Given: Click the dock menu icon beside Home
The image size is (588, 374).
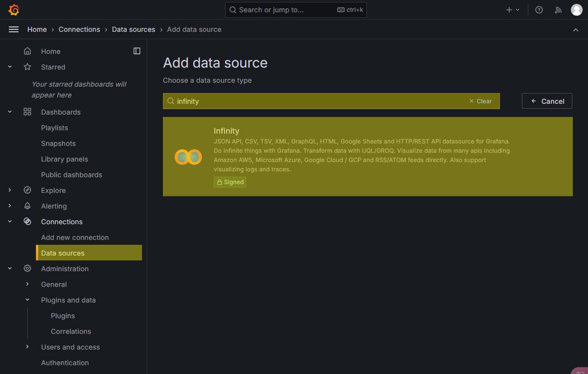Looking at the screenshot, I should pyautogui.click(x=137, y=51).
